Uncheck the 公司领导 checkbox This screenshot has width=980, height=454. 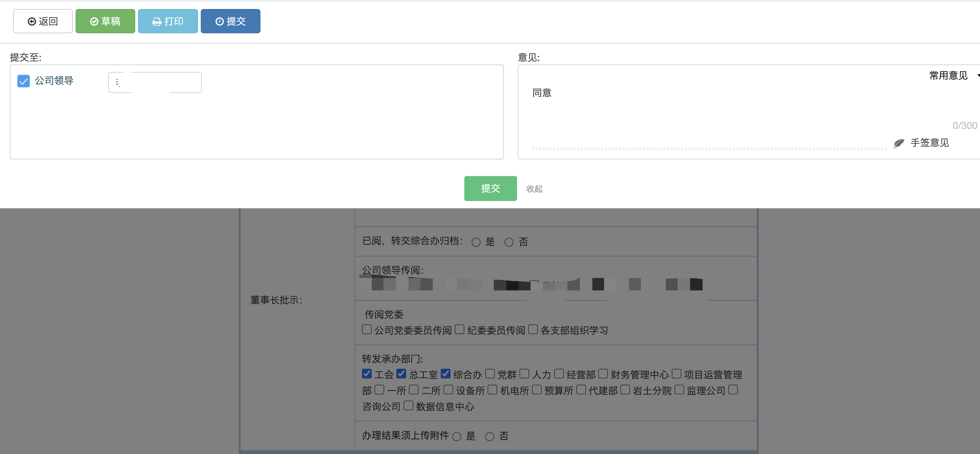coord(24,81)
